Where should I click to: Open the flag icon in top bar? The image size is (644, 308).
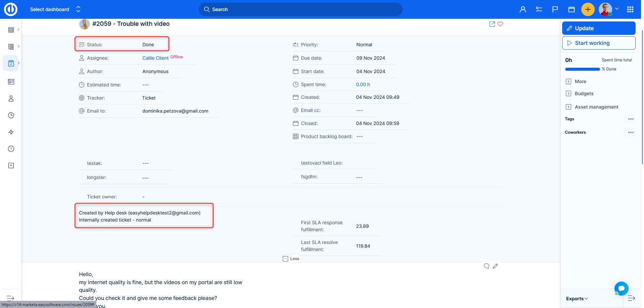click(555, 9)
